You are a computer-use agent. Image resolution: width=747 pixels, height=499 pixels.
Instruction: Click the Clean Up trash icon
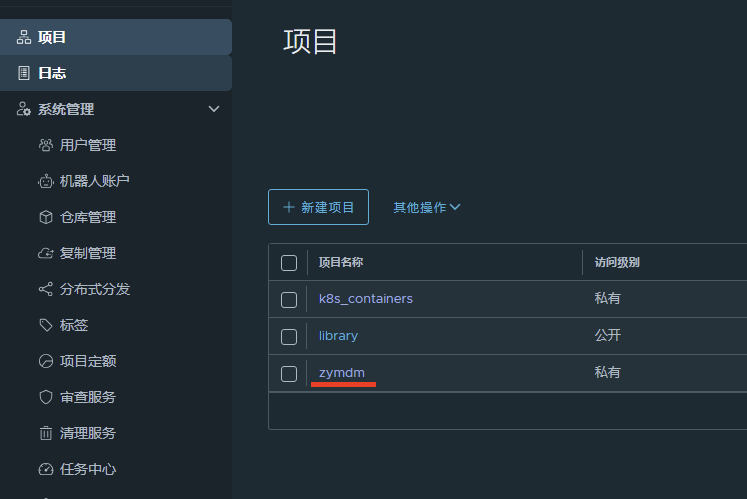pyautogui.click(x=45, y=433)
